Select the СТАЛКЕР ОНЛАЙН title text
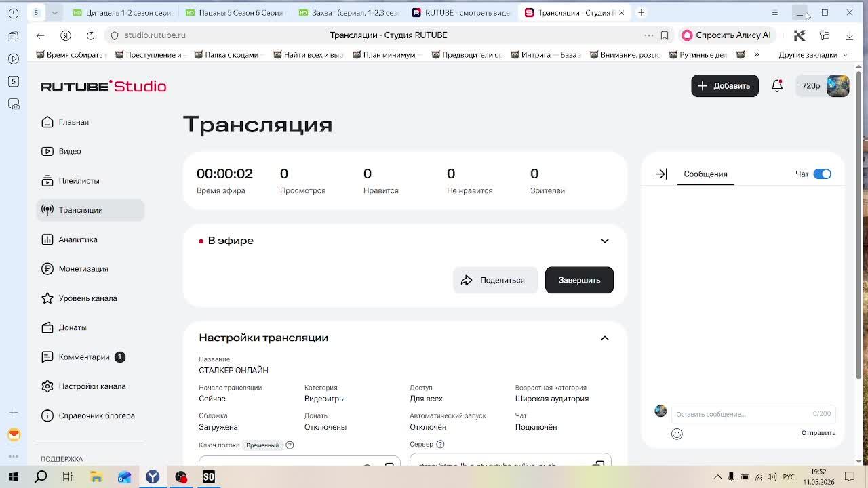 [233, 371]
